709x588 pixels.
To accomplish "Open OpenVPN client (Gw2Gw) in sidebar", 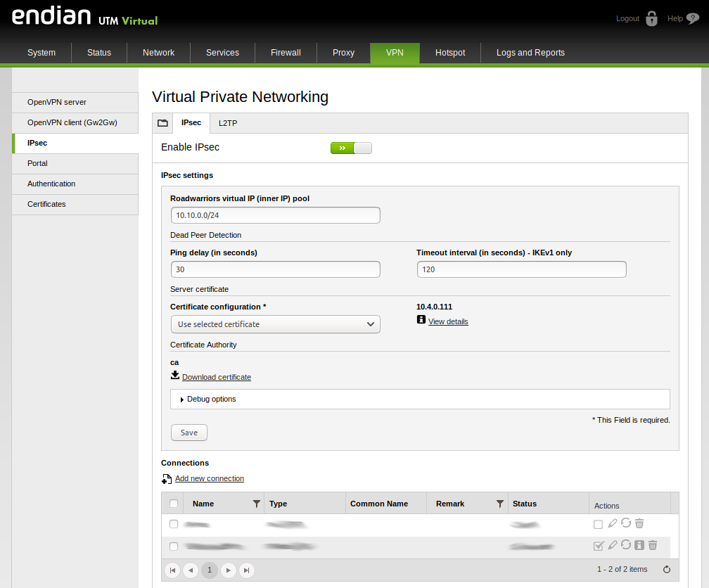I will [x=75, y=122].
